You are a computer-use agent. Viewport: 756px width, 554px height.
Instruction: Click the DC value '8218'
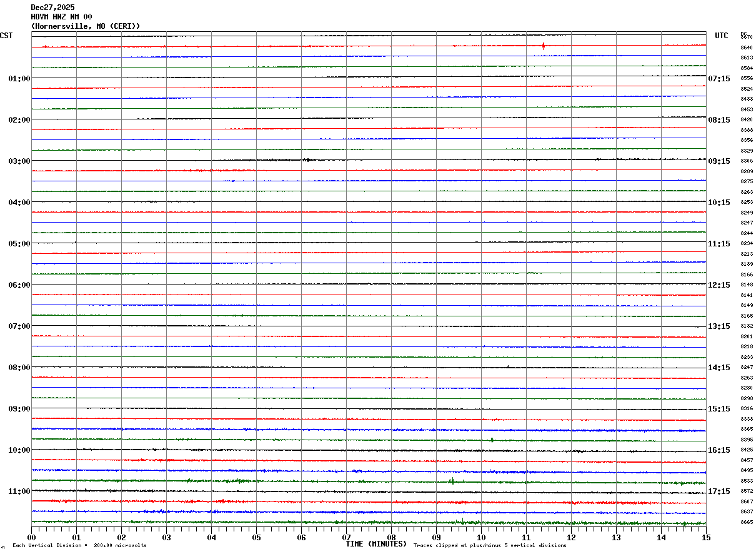coord(747,346)
